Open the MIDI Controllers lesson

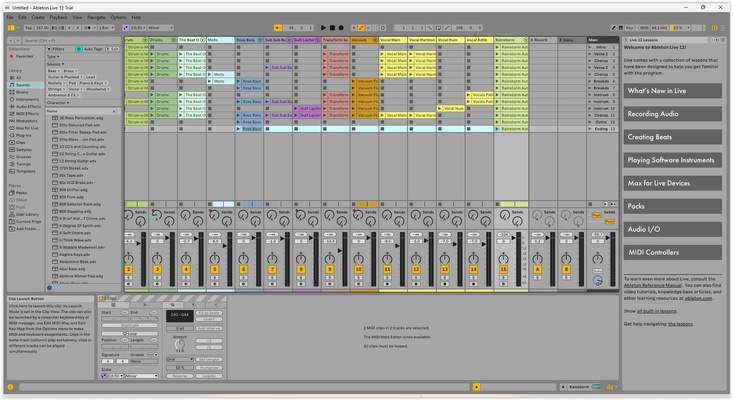click(x=672, y=252)
